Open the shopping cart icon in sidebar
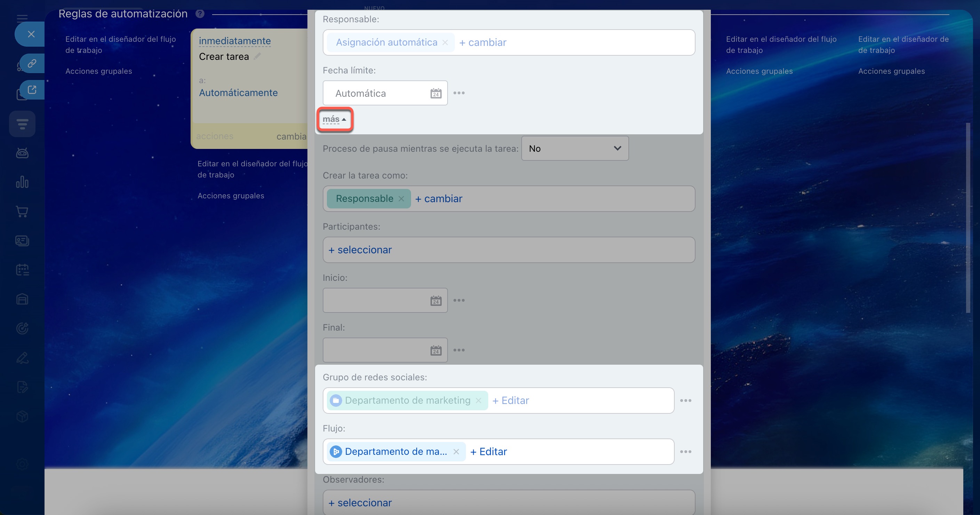This screenshot has height=515, width=980. [22, 212]
